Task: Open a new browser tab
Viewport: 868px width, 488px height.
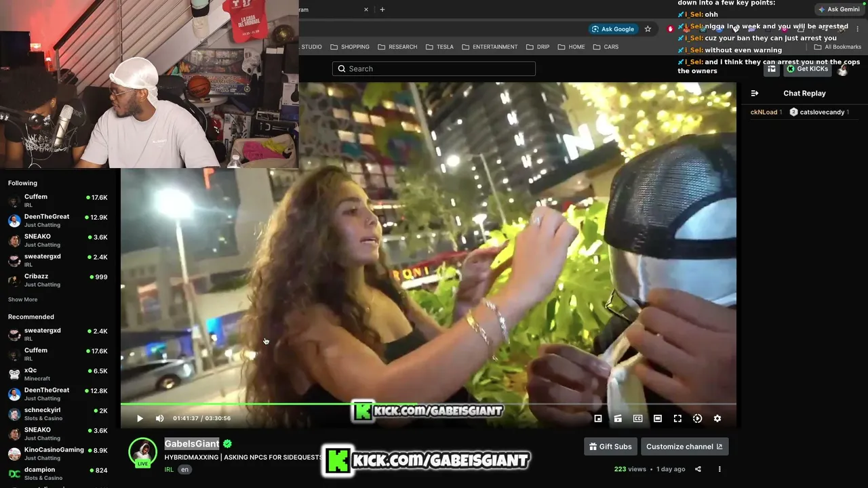Action: (382, 9)
